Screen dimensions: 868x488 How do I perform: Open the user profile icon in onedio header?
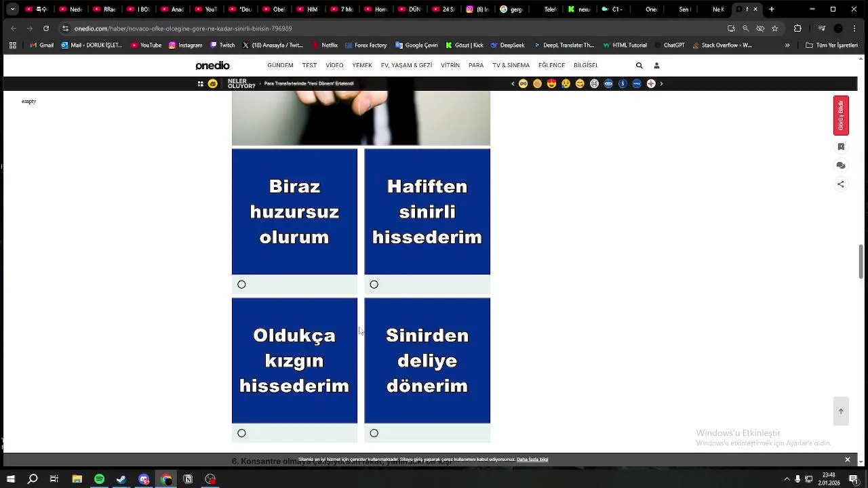click(656, 66)
